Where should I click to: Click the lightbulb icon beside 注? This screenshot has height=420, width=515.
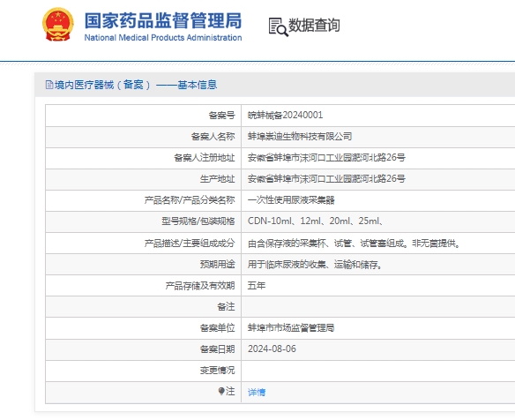click(x=221, y=391)
